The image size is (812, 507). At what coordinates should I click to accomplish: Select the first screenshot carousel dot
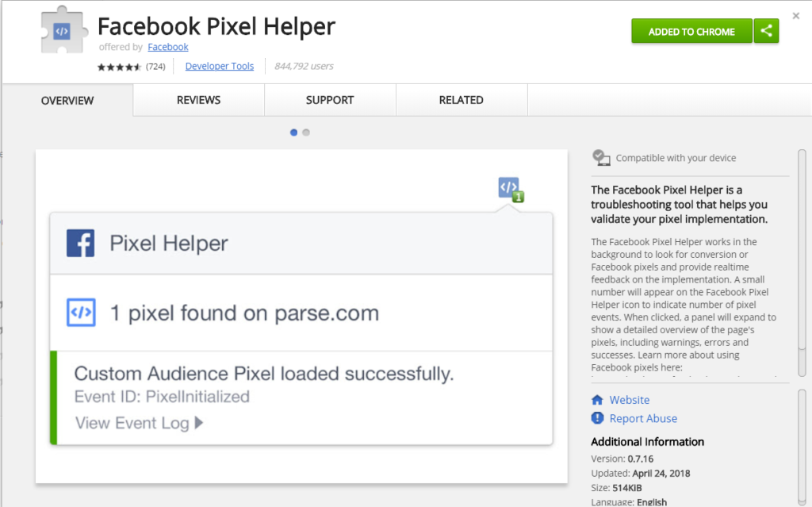coord(293,133)
